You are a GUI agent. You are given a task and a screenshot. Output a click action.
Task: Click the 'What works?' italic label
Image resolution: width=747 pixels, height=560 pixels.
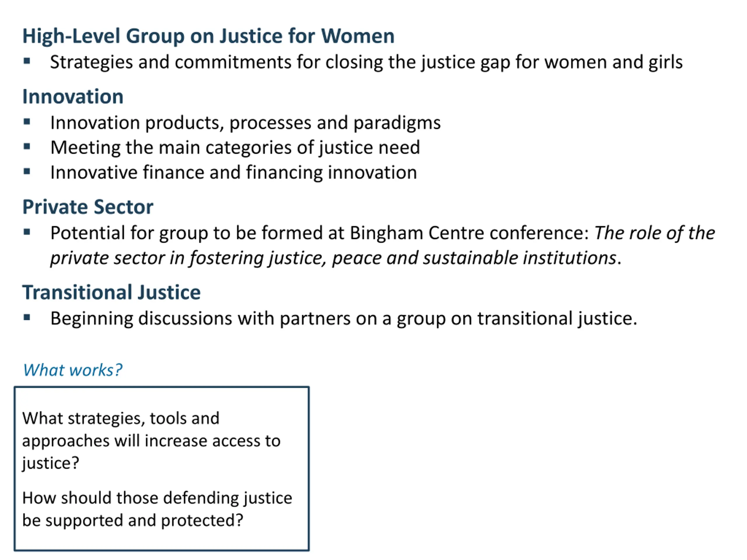tap(73, 370)
